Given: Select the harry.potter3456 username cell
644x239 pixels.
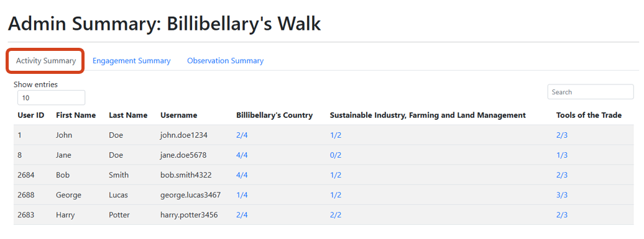Looking at the screenshot, I should point(189,215).
